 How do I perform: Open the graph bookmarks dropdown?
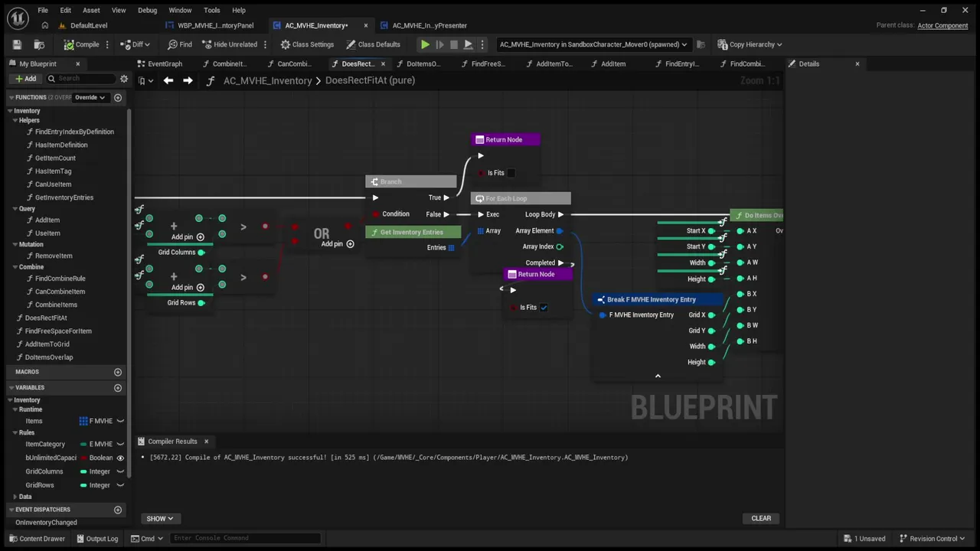tap(145, 80)
